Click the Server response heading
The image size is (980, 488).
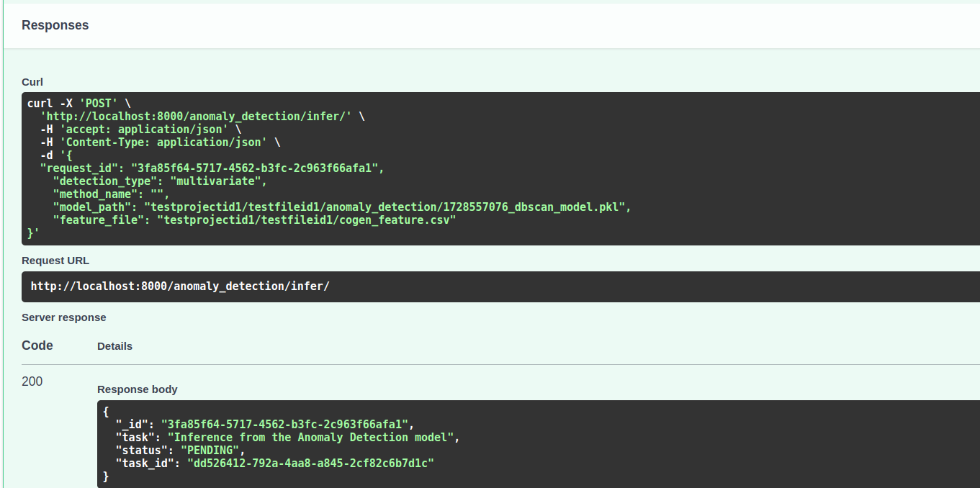(64, 317)
